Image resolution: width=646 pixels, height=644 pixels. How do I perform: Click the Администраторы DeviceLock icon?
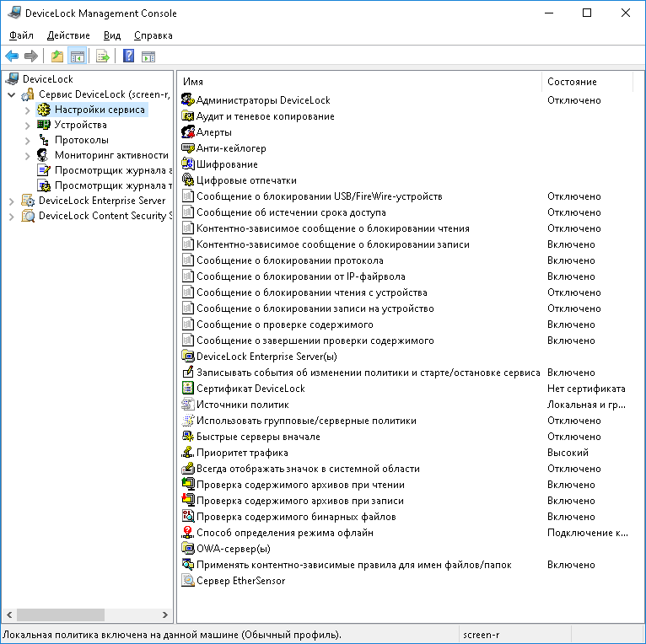pos(188,99)
